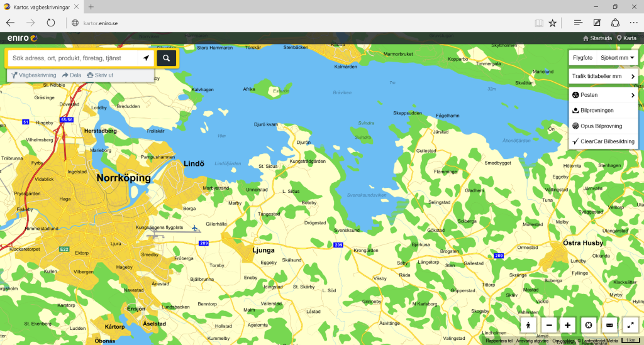Click Ansvarig utgivare link
This screenshot has height=345, width=644.
coord(532,341)
